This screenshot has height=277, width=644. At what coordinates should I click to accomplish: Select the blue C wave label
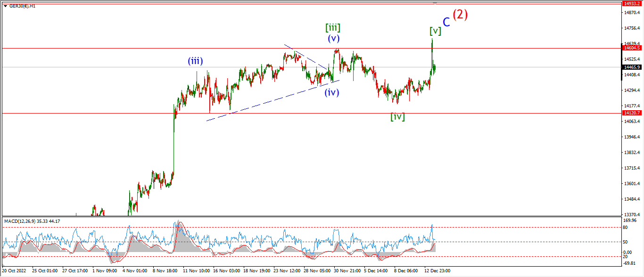coord(446,22)
